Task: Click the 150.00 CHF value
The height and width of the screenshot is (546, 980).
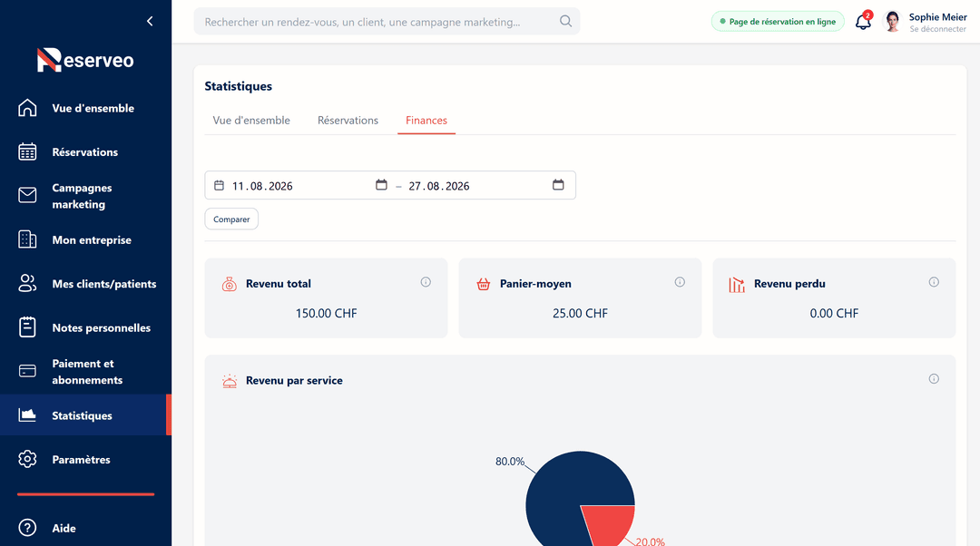Action: point(327,313)
